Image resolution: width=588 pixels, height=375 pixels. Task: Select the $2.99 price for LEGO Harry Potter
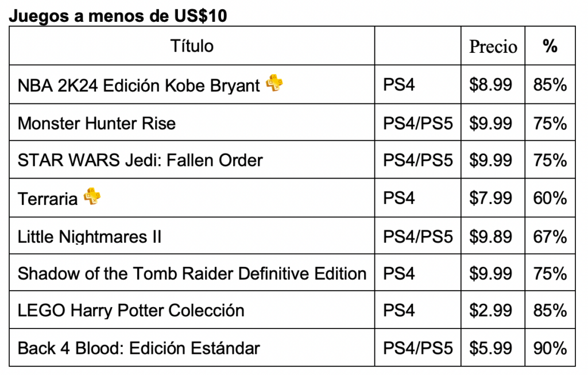click(490, 311)
